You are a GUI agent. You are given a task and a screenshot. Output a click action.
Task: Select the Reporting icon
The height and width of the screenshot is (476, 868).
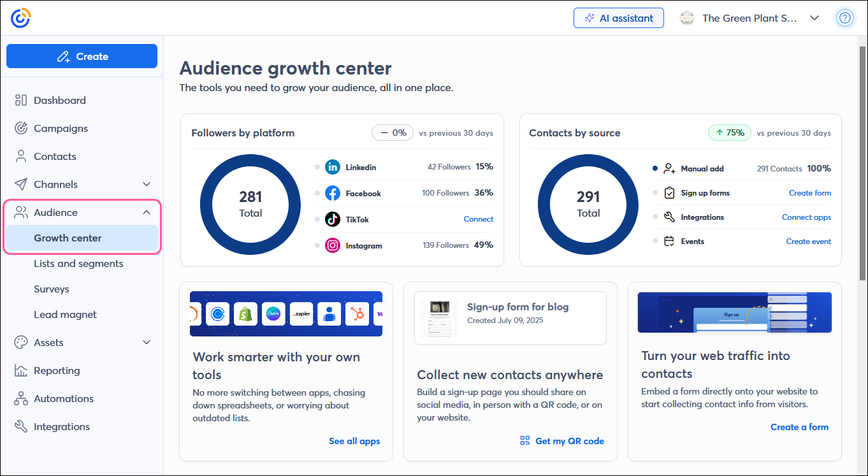point(22,370)
